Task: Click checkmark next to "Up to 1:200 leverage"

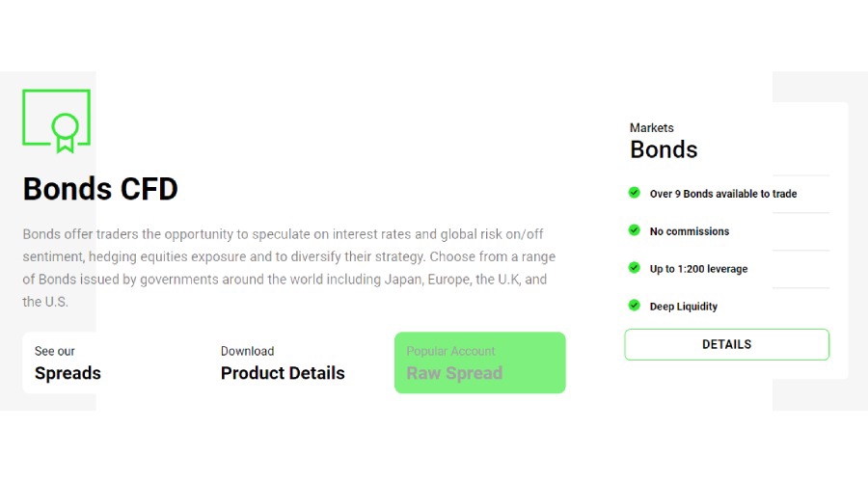Action: point(635,268)
